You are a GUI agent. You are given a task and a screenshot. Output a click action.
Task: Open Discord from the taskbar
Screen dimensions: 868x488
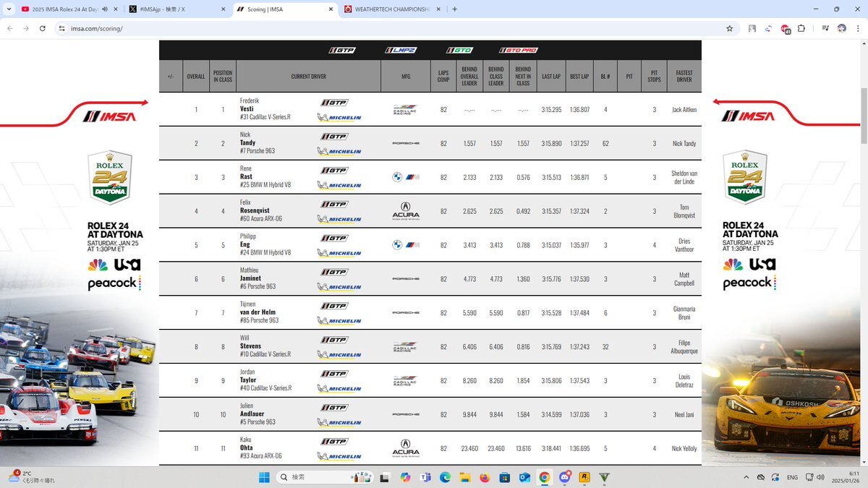pyautogui.click(x=564, y=477)
